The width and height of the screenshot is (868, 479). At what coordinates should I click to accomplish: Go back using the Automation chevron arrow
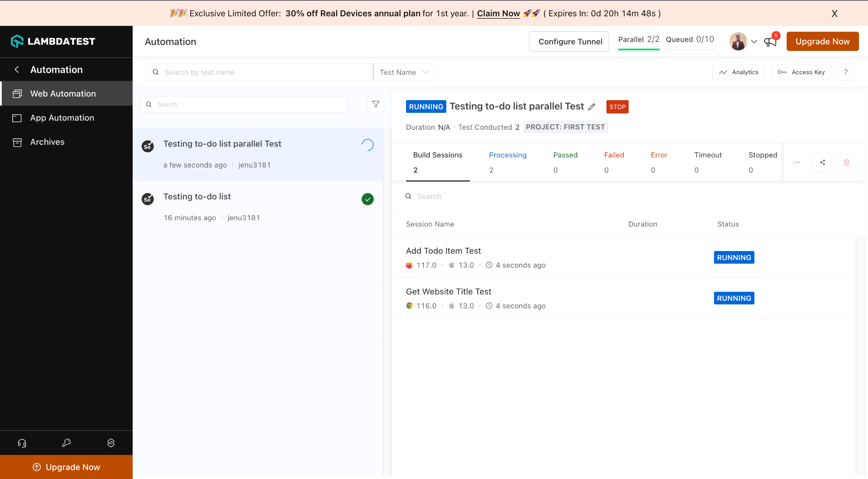(17, 70)
